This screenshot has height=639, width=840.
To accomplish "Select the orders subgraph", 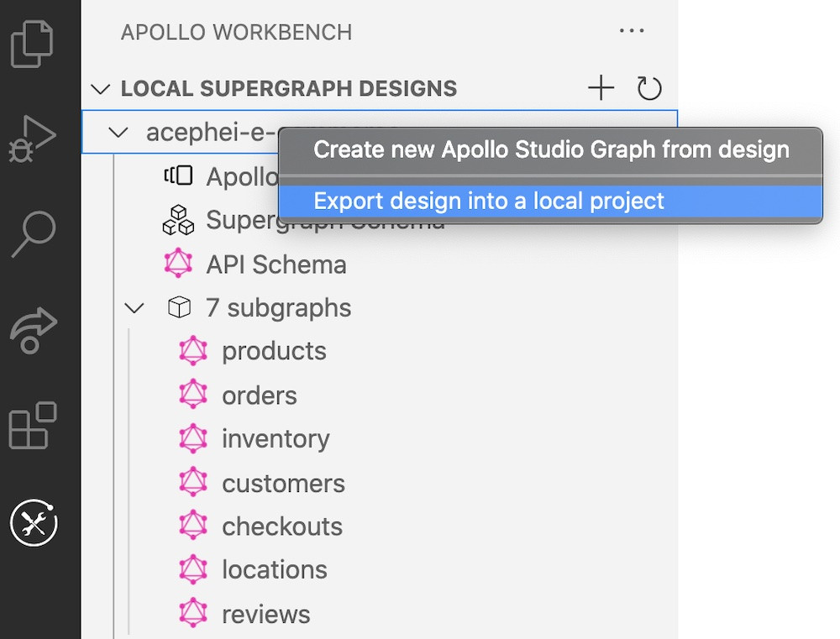I will (x=260, y=395).
